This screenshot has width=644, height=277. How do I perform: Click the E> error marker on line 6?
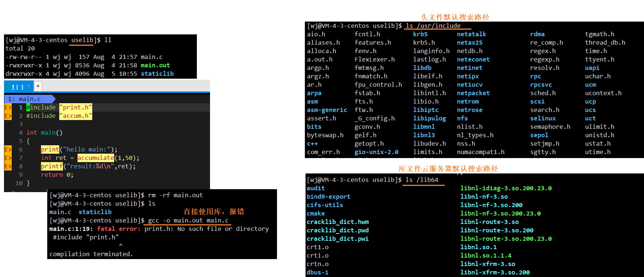coord(8,149)
